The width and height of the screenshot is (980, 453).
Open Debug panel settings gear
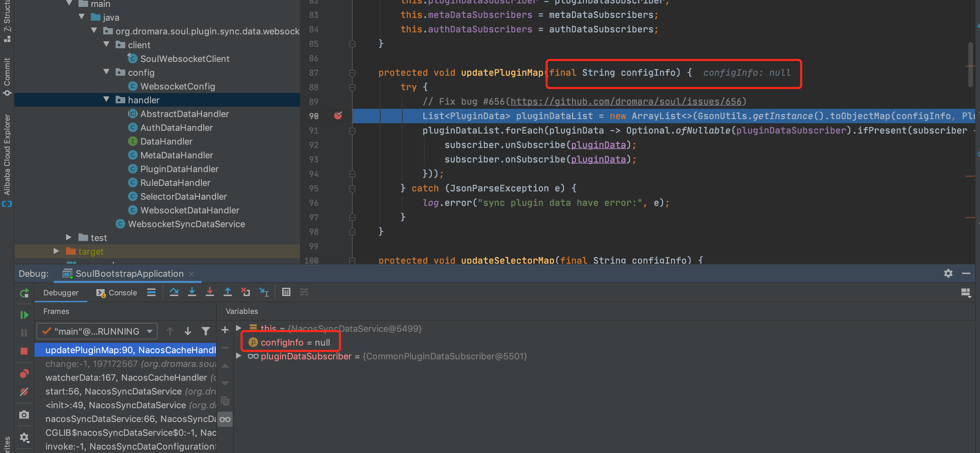[948, 273]
